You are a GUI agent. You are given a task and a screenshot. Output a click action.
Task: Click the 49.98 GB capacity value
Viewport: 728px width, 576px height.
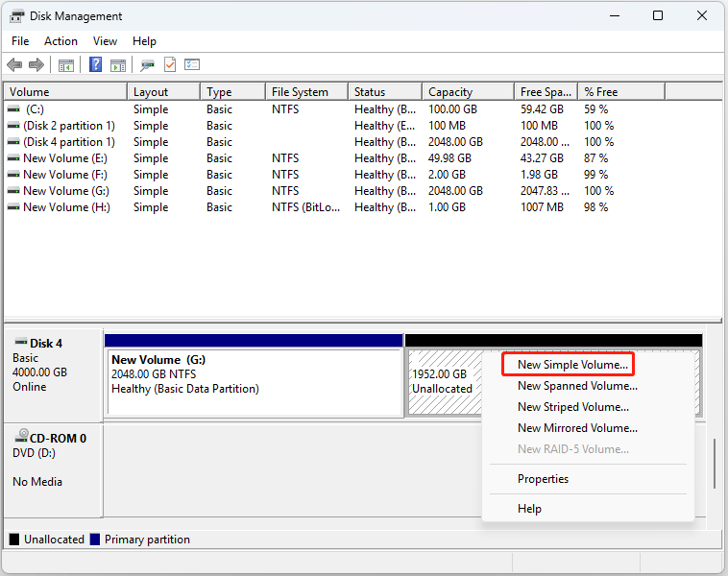click(449, 158)
